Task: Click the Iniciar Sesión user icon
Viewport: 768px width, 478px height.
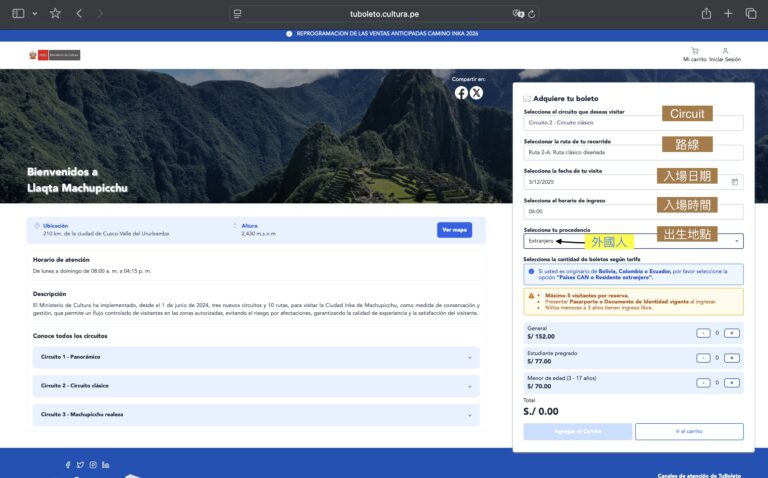Action: 725,51
